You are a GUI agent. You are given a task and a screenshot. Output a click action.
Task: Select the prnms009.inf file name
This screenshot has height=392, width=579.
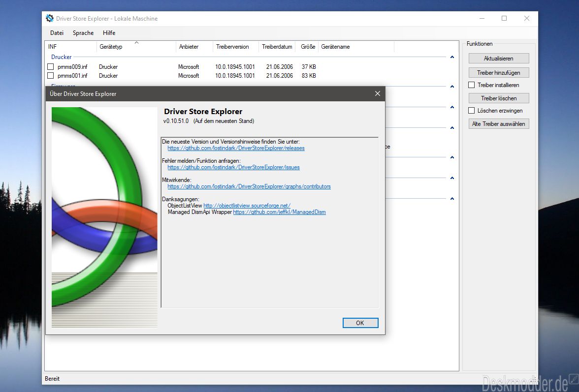point(72,67)
